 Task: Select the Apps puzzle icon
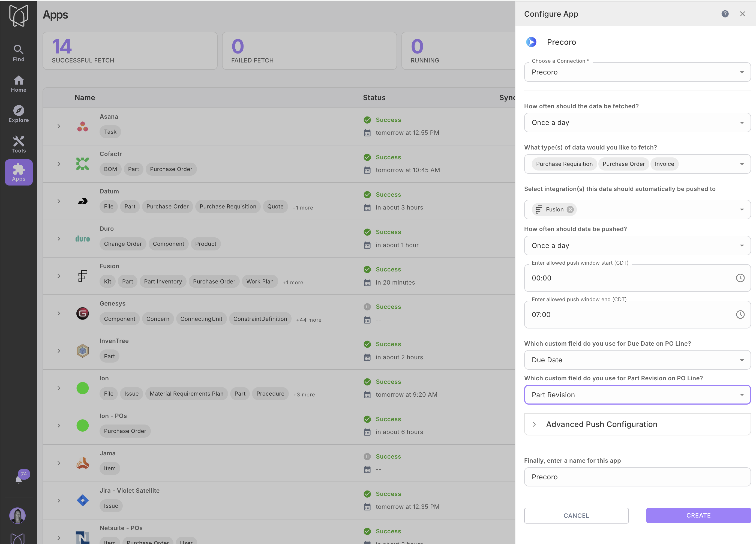pos(19,172)
